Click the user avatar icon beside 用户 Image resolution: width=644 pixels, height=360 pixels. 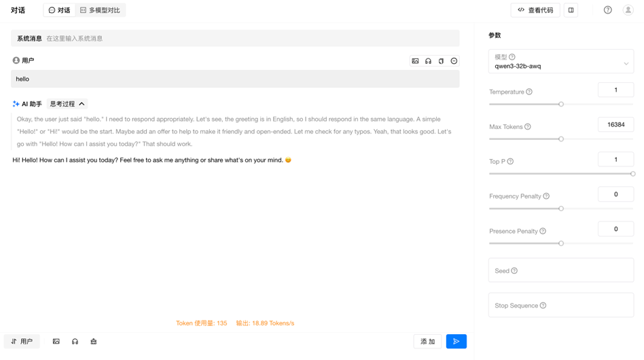click(16, 60)
